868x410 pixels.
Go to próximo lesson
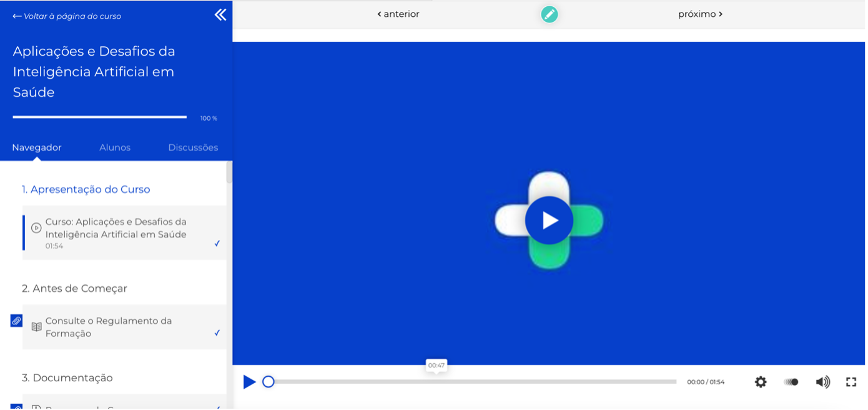point(699,14)
